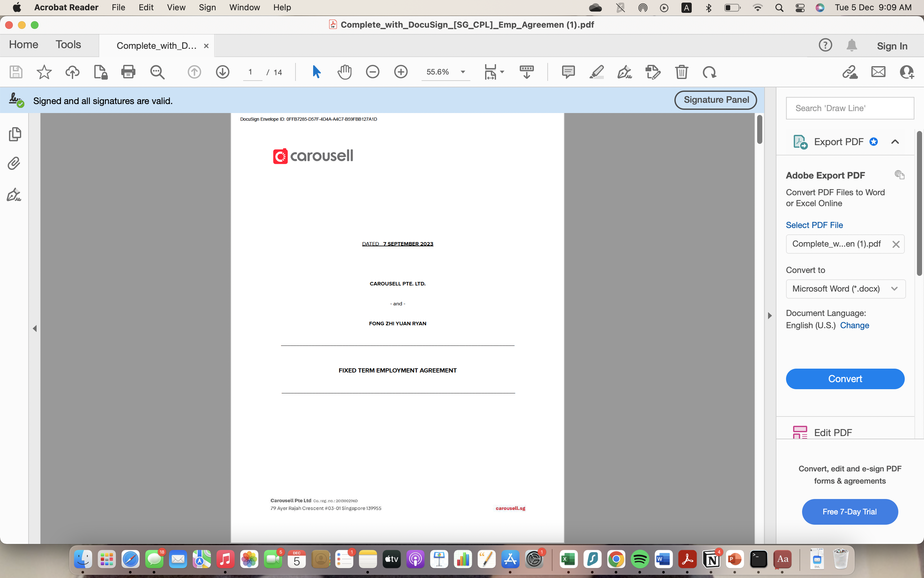Open Spotlight search in menu bar
The image size is (924, 578).
[779, 8]
